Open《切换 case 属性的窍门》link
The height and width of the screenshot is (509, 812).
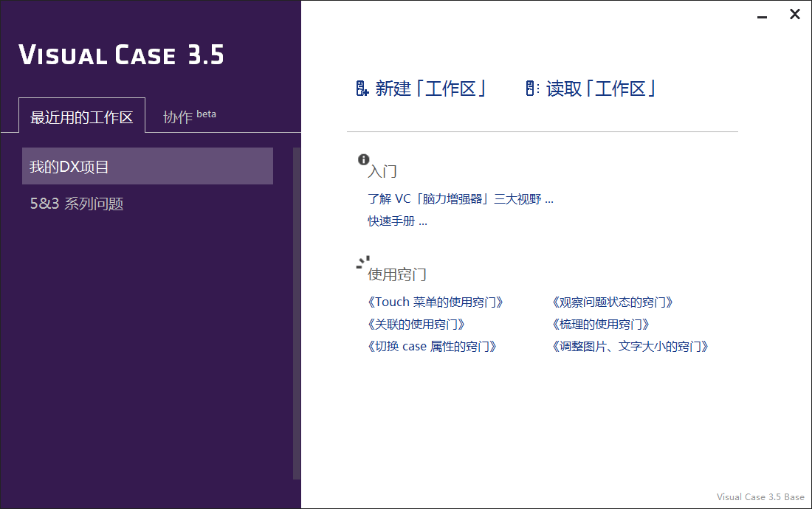[432, 347]
